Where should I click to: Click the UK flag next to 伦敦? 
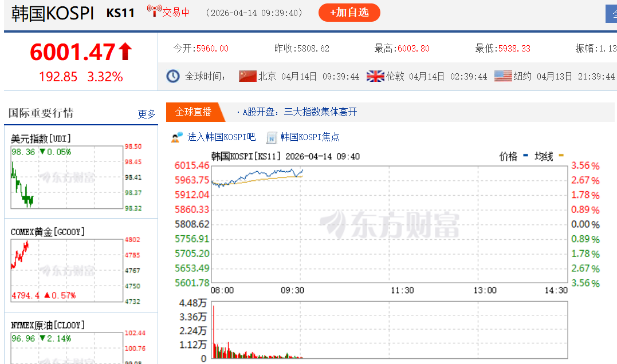[375, 76]
